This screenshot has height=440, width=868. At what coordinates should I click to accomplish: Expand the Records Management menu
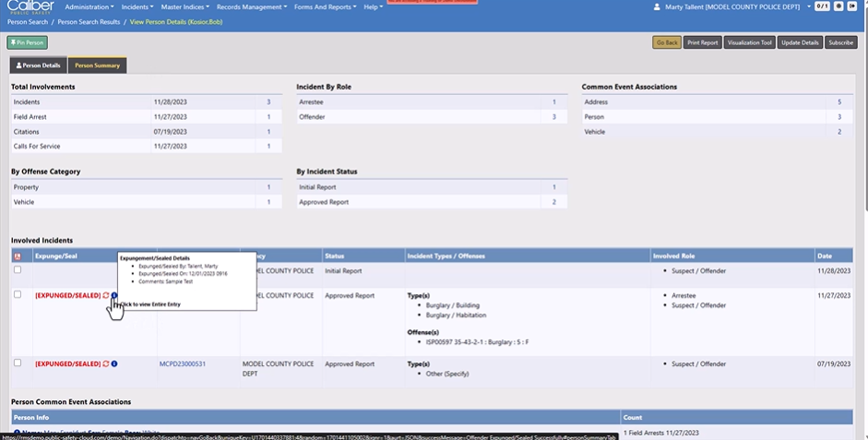[x=251, y=6]
